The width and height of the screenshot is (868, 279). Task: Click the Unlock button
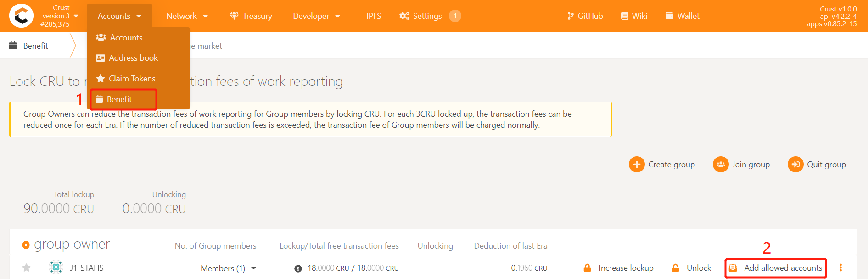(691, 268)
